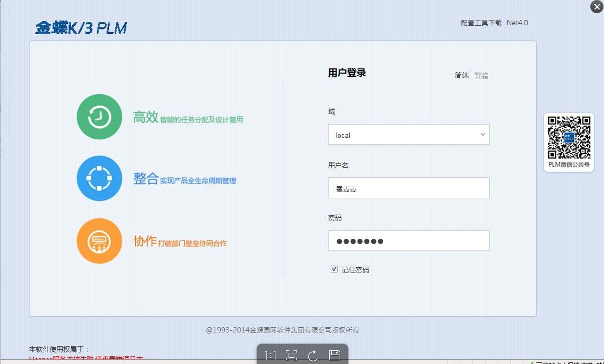Click the 高效 heading text
This screenshot has width=604, height=364.
[146, 117]
